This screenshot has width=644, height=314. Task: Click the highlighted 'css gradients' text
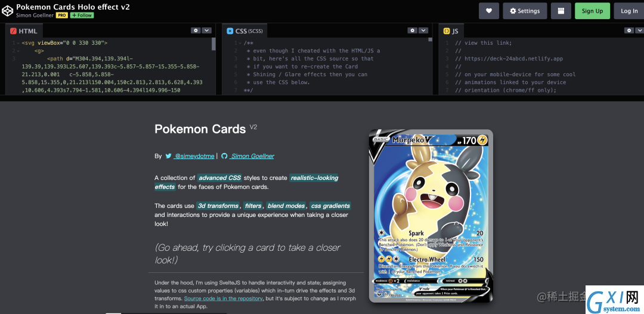point(330,206)
